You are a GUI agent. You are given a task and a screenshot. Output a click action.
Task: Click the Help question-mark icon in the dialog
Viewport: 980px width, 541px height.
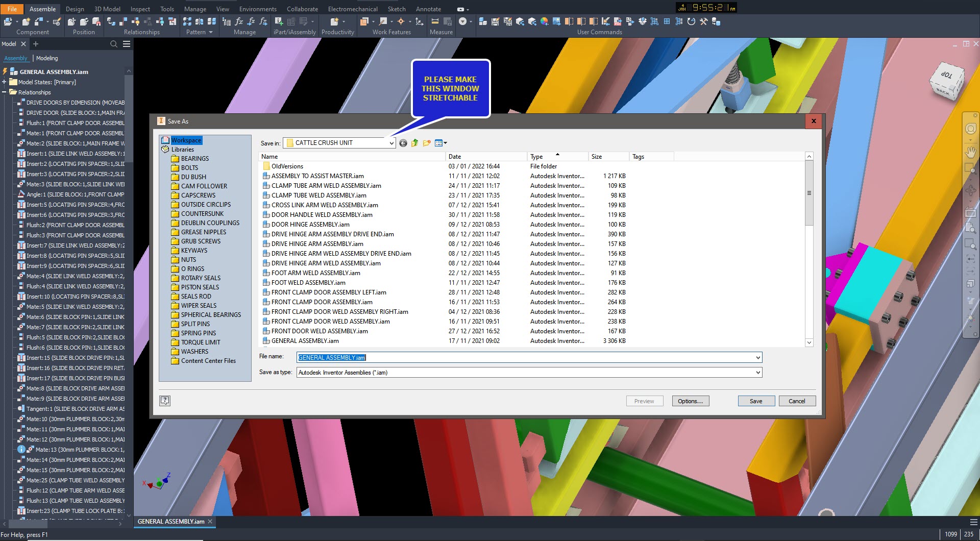(165, 401)
